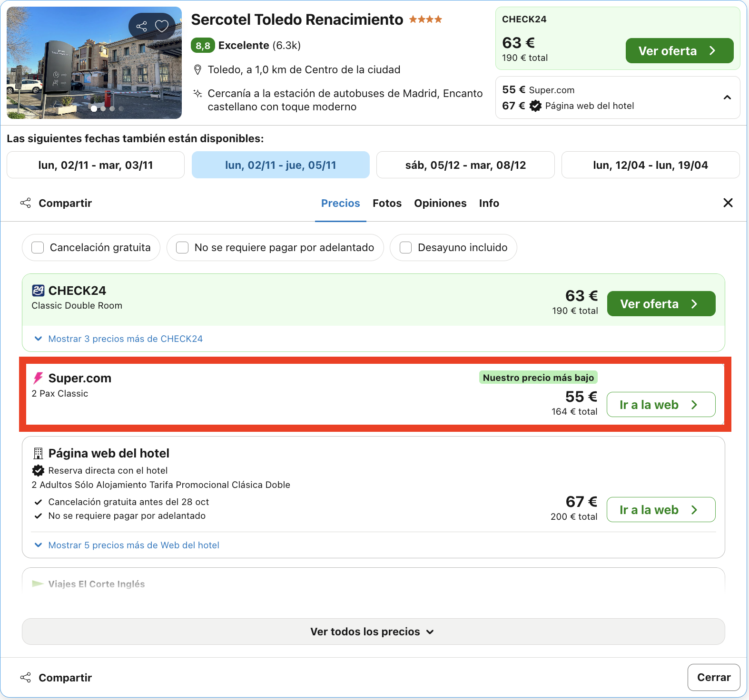Select dates sáb 05/12 - mar 08/12
The width and height of the screenshot is (749, 700).
coord(465,165)
